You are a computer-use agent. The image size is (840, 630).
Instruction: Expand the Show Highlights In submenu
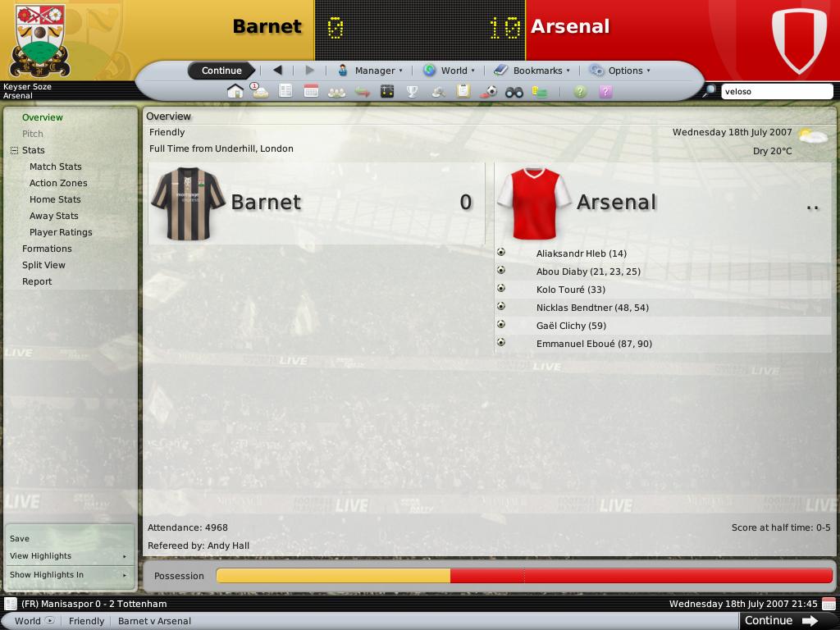point(69,575)
